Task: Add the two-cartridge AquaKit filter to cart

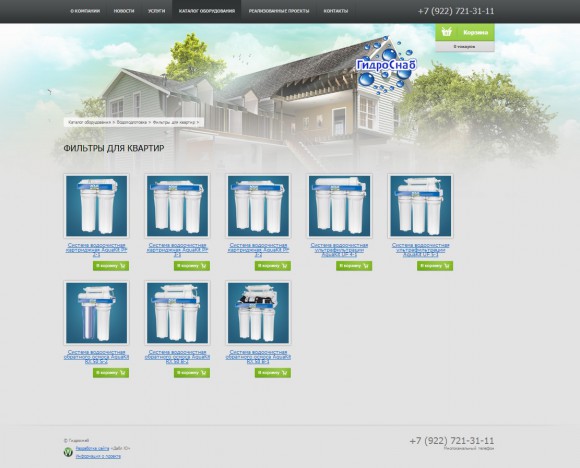Action: pos(111,266)
